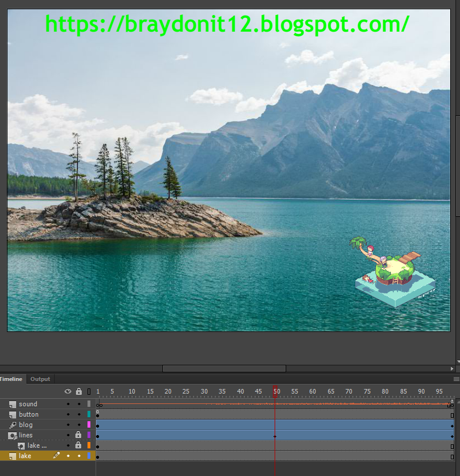Select the layer named button
Image resolution: width=460 pixels, height=476 pixels.
coord(29,414)
